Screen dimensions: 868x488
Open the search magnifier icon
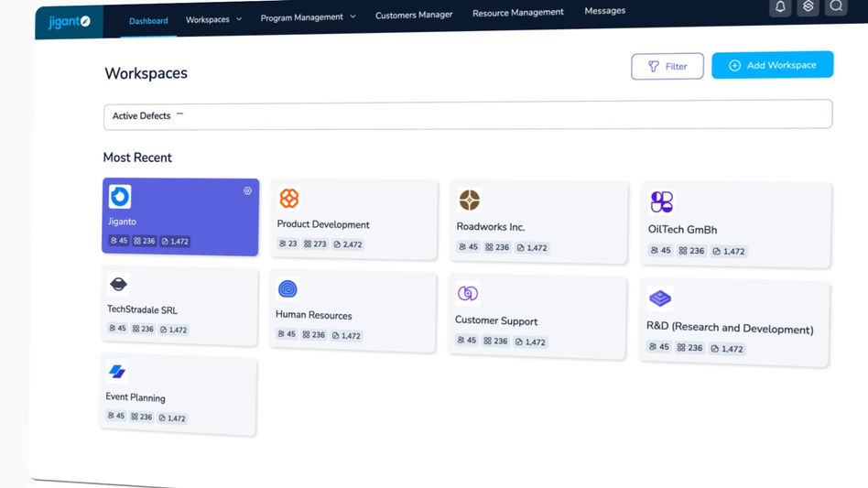coord(836,6)
